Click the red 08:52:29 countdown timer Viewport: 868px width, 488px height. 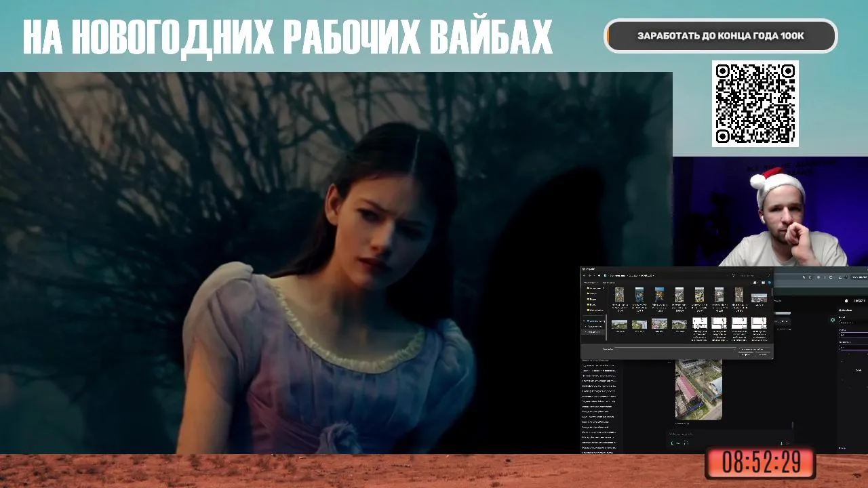760,463
